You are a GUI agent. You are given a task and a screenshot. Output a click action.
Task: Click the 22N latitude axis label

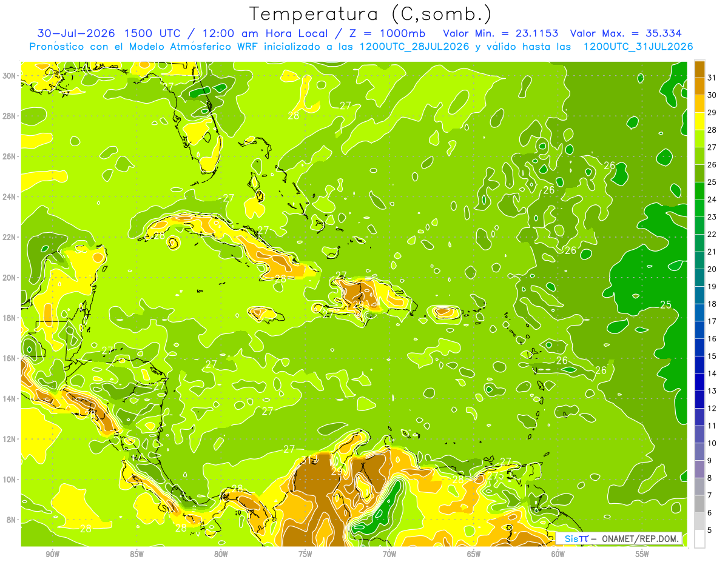click(10, 237)
